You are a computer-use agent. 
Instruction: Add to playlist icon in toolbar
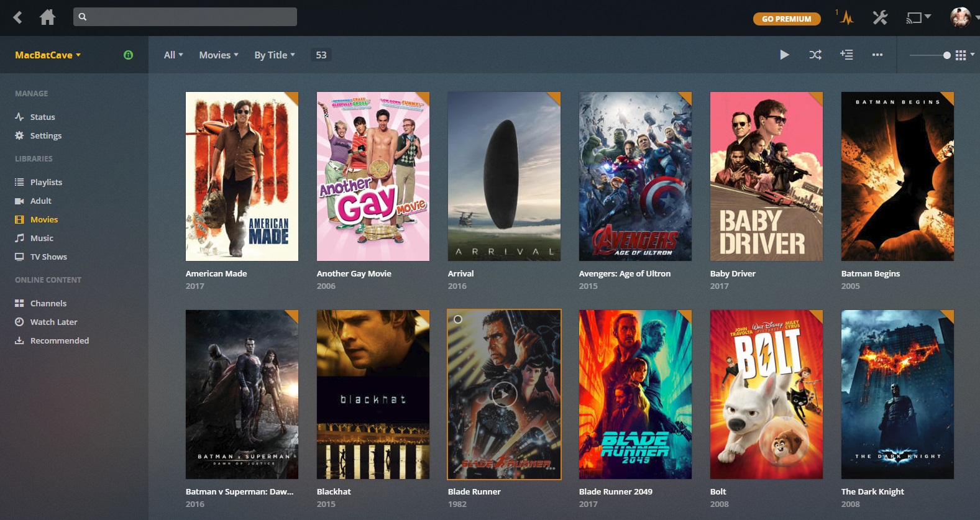(x=846, y=55)
